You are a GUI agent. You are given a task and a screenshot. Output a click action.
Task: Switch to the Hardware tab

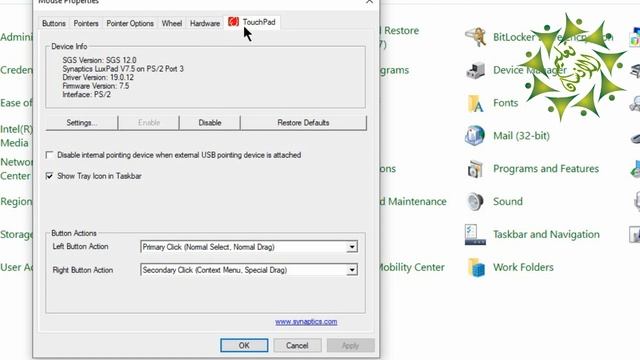pyautogui.click(x=205, y=23)
